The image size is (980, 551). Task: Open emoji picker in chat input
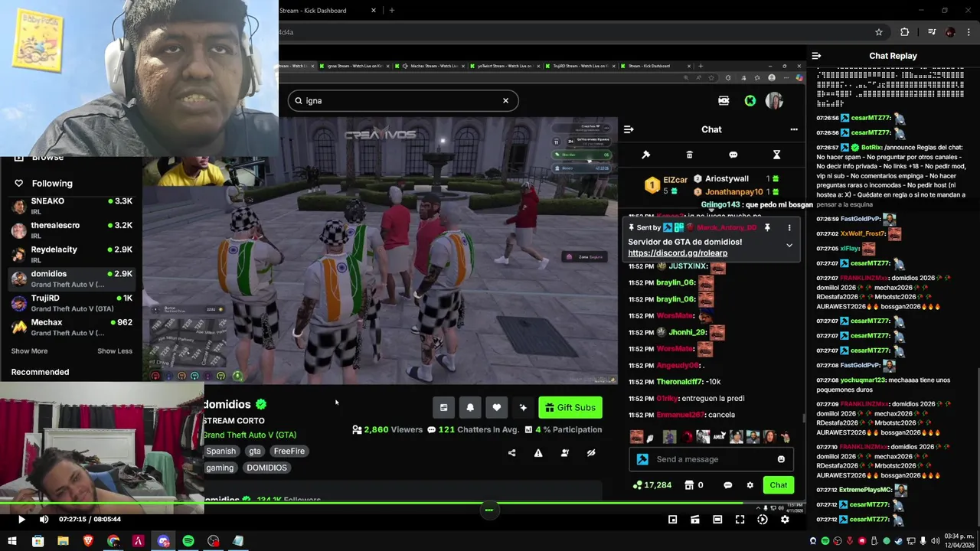pos(781,459)
